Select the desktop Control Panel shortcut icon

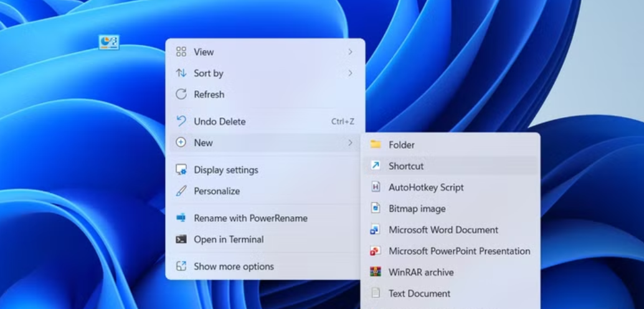point(109,42)
